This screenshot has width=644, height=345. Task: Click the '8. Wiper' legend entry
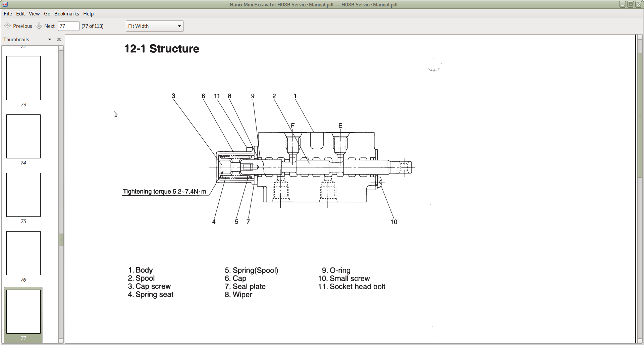(238, 295)
